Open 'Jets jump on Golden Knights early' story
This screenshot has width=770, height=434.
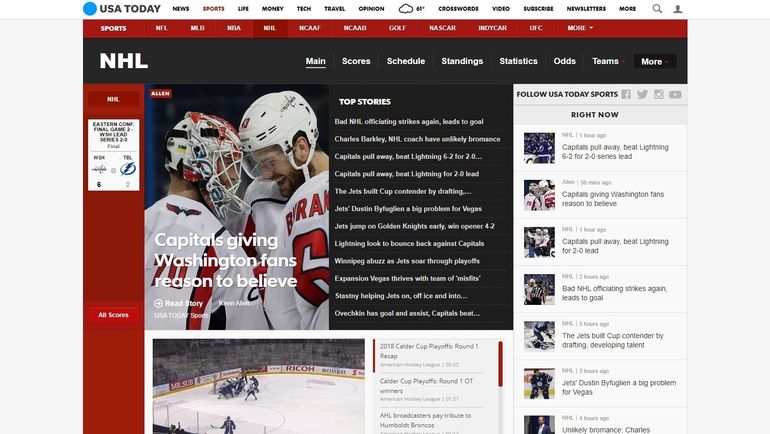point(414,226)
